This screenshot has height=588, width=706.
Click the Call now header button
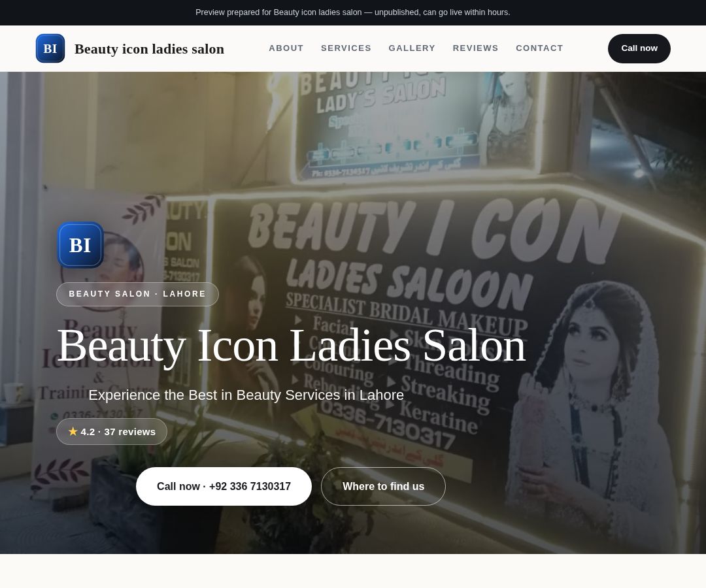click(x=639, y=48)
